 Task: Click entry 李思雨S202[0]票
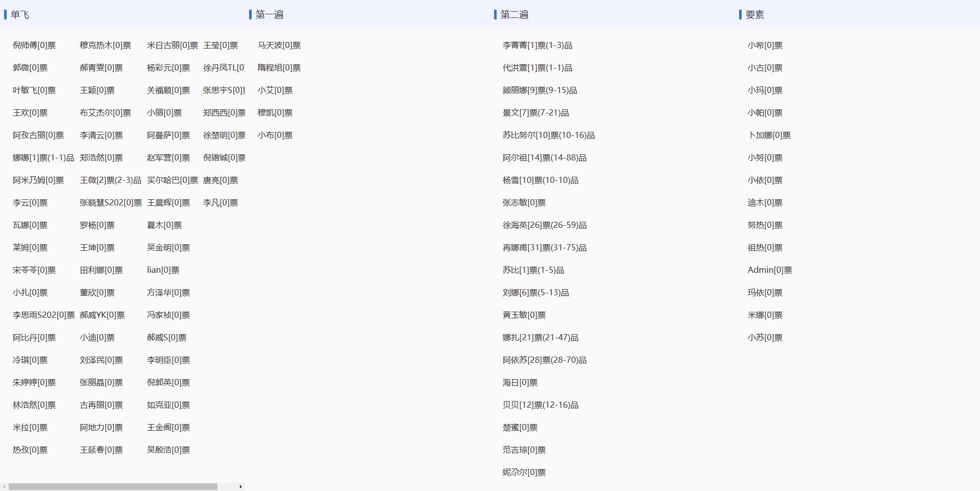click(x=44, y=315)
